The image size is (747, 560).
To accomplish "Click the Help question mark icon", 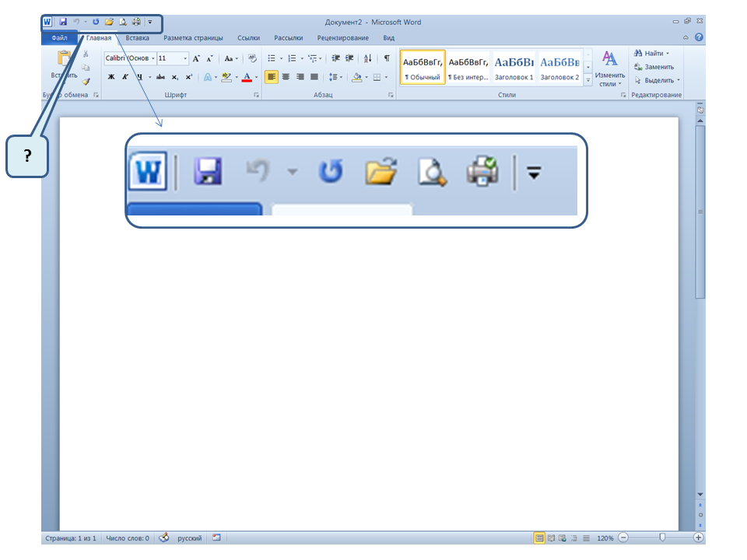I will (699, 37).
